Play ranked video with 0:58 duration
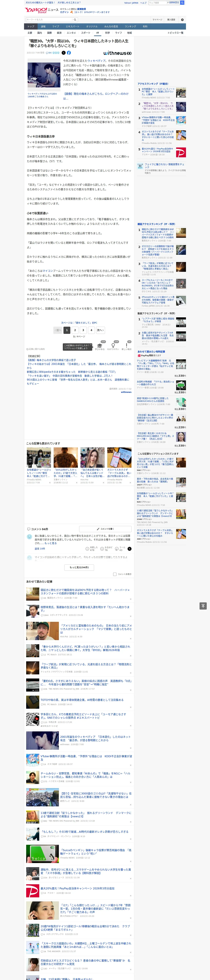This screenshot has height=980, width=210. coord(181,322)
